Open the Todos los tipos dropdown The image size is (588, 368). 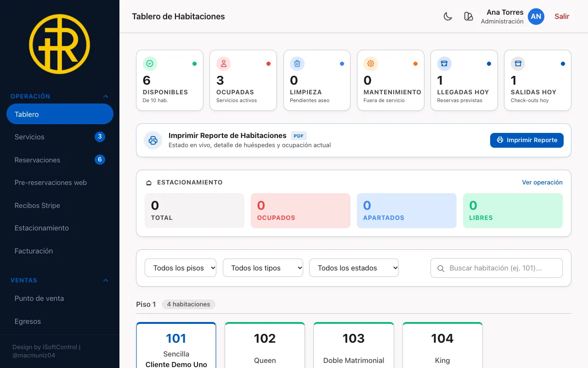click(263, 268)
